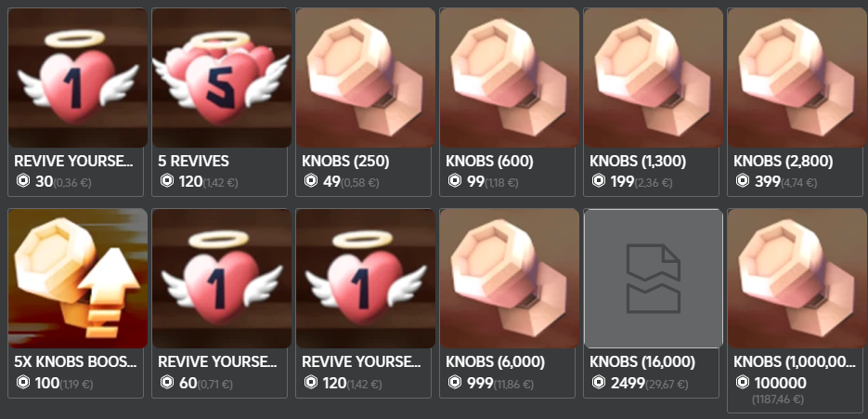The width and height of the screenshot is (868, 419).
Task: Select the Knobs (1,000,000) item image
Action: coord(797,278)
